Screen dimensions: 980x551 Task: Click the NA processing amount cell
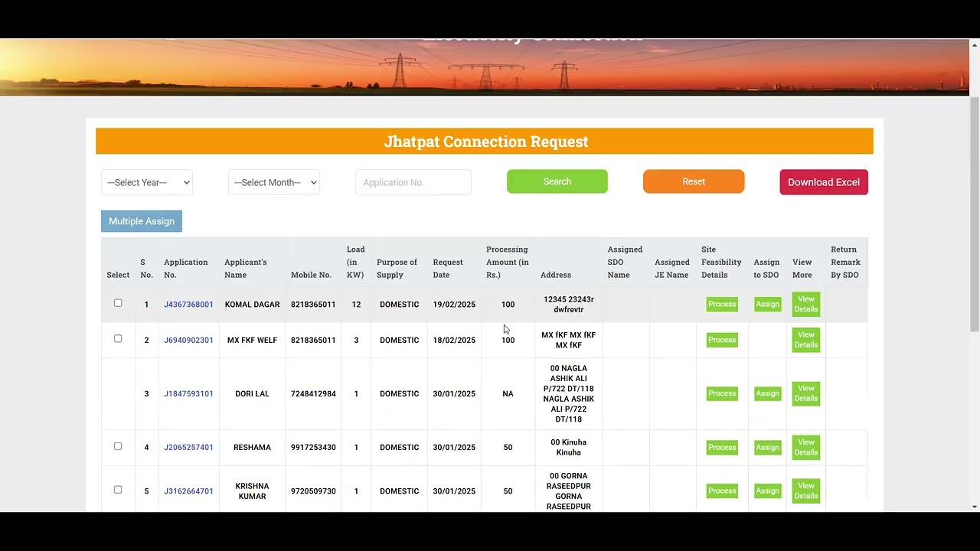(x=508, y=394)
